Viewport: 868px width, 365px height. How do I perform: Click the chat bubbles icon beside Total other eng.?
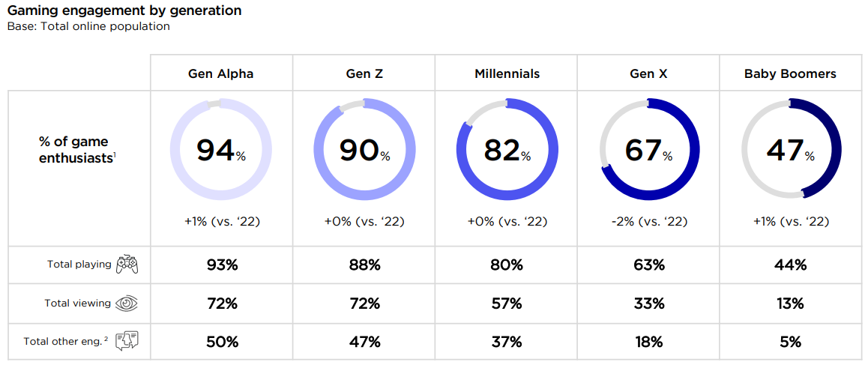127,342
